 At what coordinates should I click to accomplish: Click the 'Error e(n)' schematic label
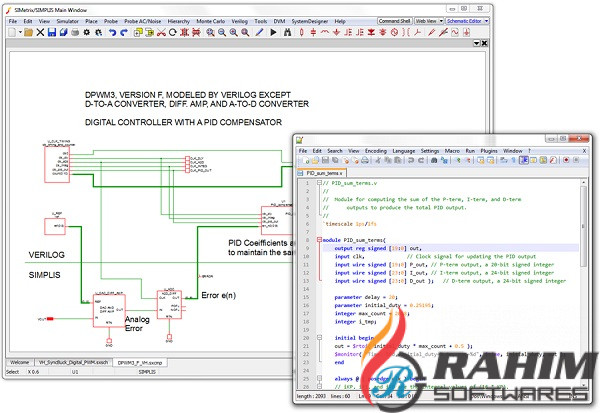[x=218, y=295]
